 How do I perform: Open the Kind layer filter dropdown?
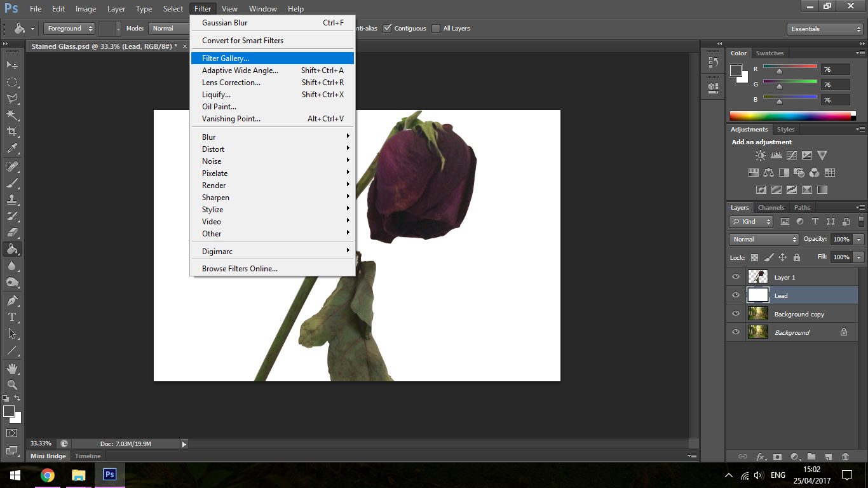tap(751, 222)
